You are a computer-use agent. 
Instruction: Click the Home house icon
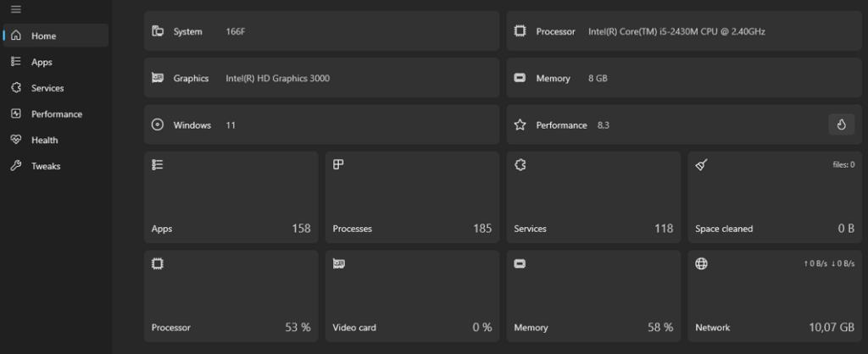(16, 36)
